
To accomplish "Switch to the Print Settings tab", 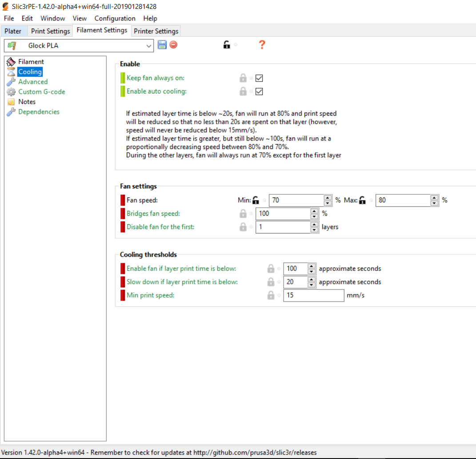I will pos(50,31).
